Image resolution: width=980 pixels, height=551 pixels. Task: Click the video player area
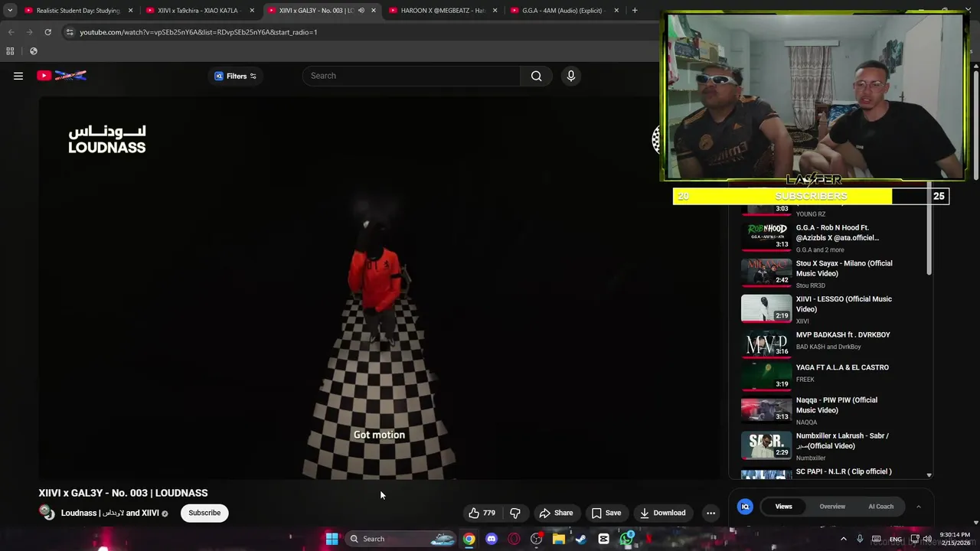click(x=379, y=289)
